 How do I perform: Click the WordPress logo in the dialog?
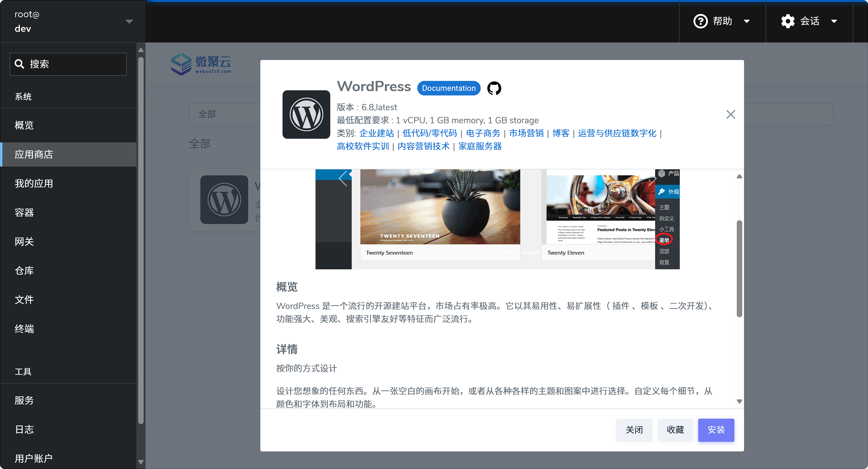pyautogui.click(x=306, y=114)
